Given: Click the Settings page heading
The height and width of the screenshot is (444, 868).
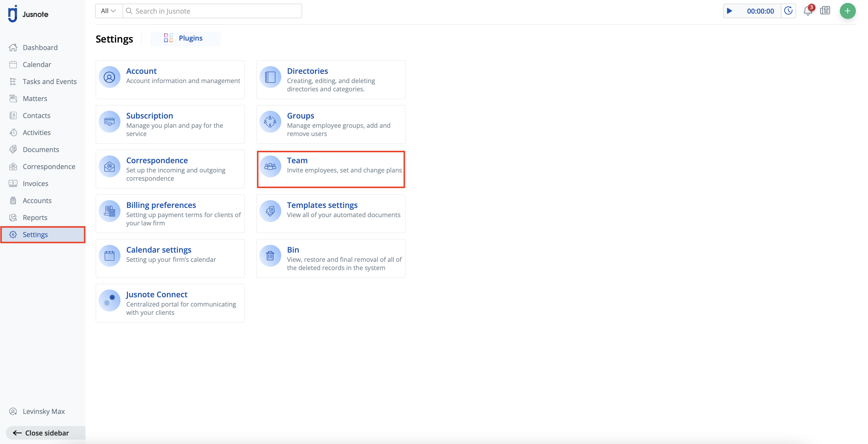Looking at the screenshot, I should click(x=114, y=39).
